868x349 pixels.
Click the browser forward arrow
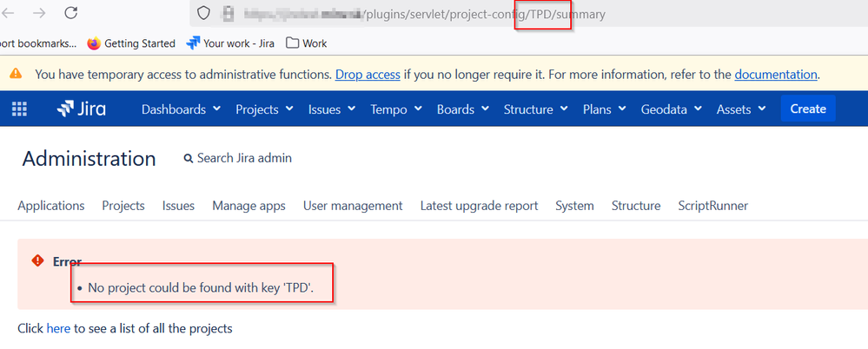pos(39,13)
